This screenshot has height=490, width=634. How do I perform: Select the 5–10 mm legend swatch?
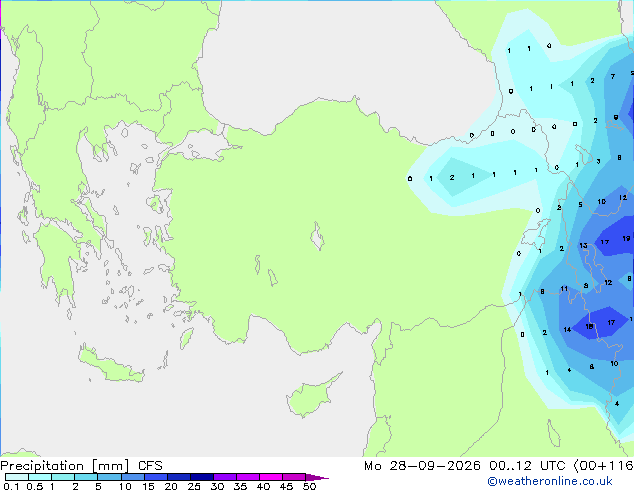pos(109,477)
